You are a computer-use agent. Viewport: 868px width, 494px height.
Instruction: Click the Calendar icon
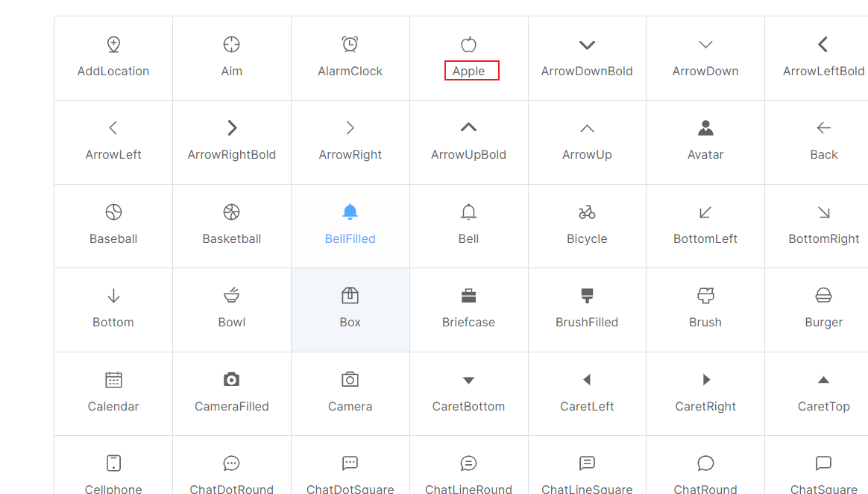(x=113, y=379)
